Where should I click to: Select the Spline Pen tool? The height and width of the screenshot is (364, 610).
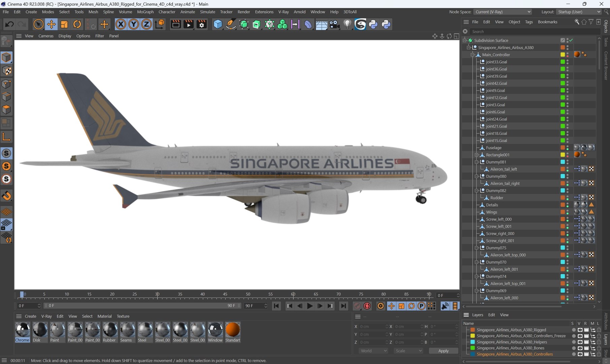pyautogui.click(x=231, y=24)
